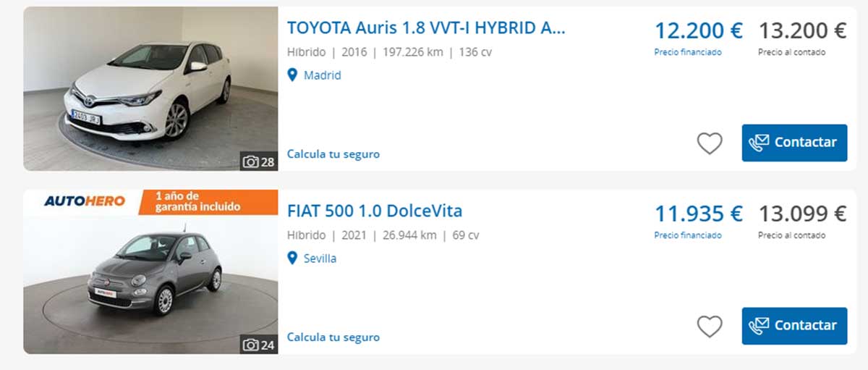View the grey Fiat 500 photo
868x370 pixels.
coord(153,279)
